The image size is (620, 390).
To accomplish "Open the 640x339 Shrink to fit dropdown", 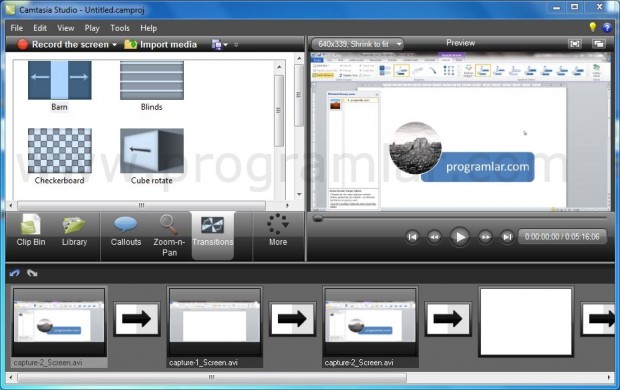I will pos(357,44).
